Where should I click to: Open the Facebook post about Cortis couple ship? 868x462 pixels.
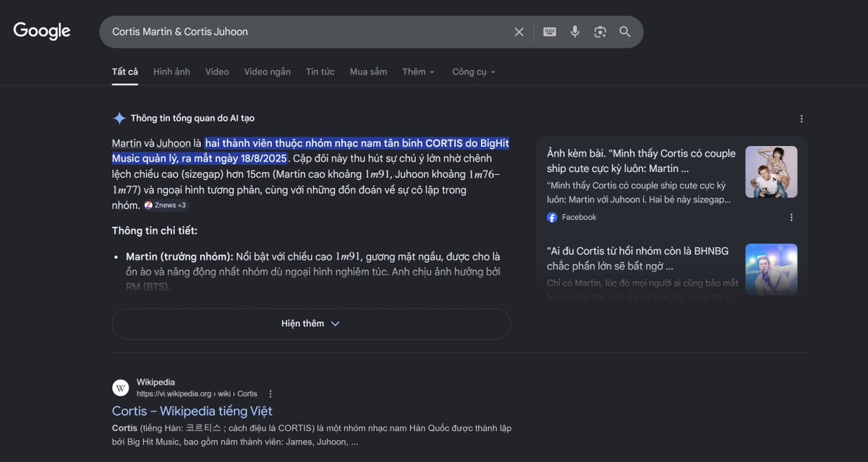[642, 160]
